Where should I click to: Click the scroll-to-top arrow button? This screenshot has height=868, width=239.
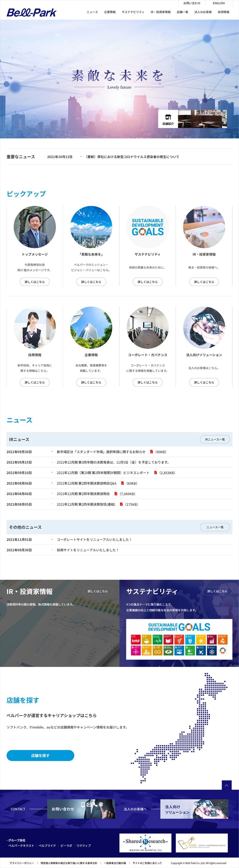226,785
